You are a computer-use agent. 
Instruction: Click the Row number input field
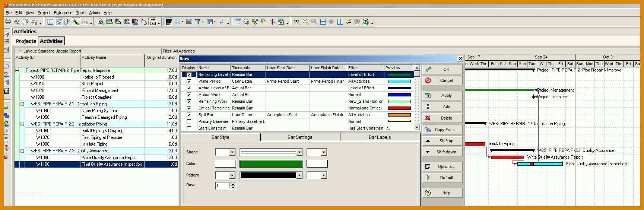(x=223, y=185)
